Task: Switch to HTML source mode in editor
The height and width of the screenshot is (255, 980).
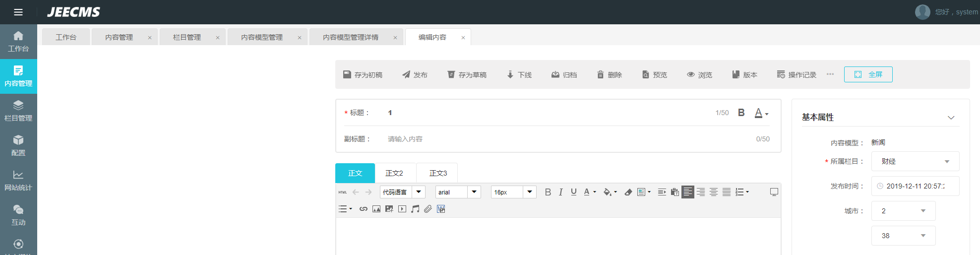Action: coord(343,192)
